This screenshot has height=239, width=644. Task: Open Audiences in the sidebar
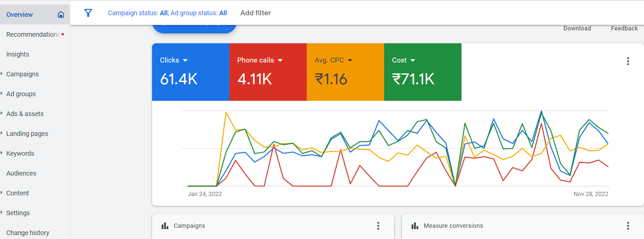point(21,173)
